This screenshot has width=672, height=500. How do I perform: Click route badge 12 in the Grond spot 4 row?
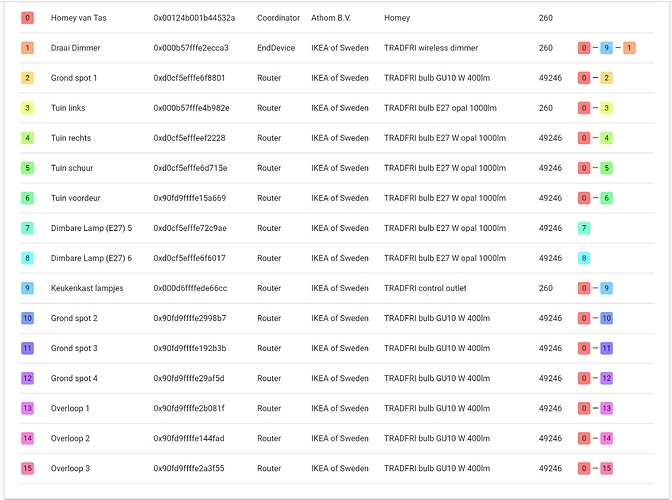(x=606, y=378)
